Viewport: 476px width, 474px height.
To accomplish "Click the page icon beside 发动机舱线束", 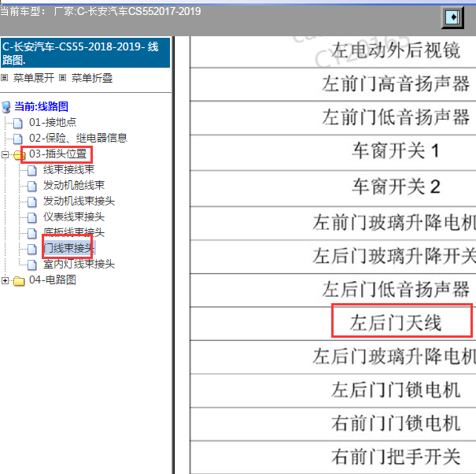I will [x=32, y=186].
